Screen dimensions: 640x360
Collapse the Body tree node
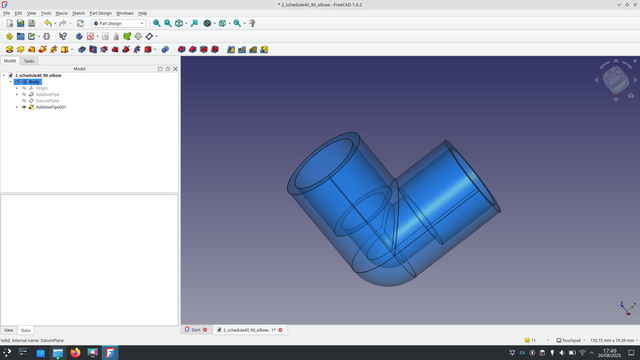point(11,82)
